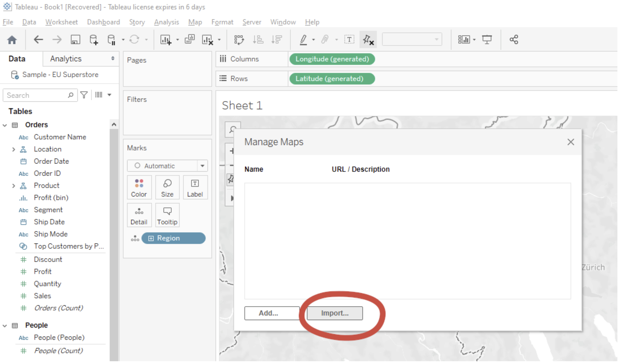The height and width of the screenshot is (364, 621).
Task: Click the Home start page icon
Action: 12,40
